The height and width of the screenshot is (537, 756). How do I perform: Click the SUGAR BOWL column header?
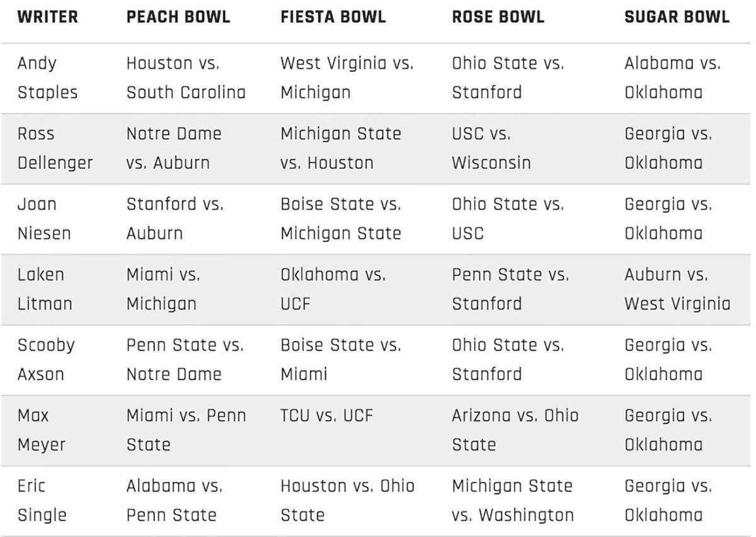[x=677, y=17]
